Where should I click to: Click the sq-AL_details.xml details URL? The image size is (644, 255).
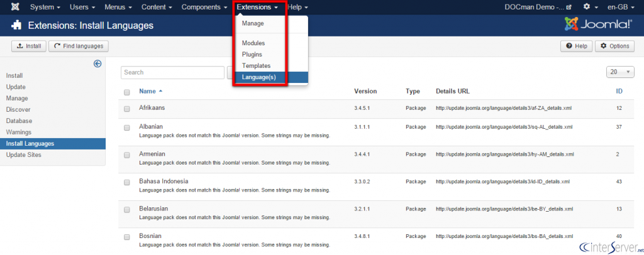pos(504,127)
